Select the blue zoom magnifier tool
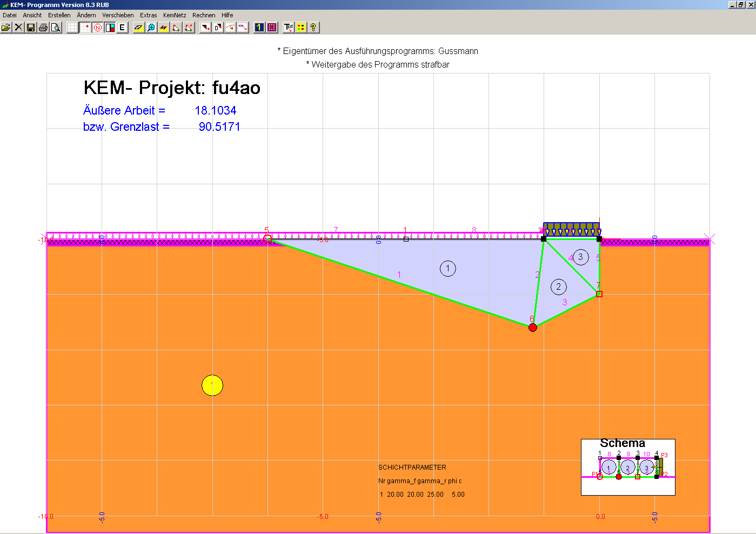This screenshot has height=534, width=756. click(x=151, y=27)
